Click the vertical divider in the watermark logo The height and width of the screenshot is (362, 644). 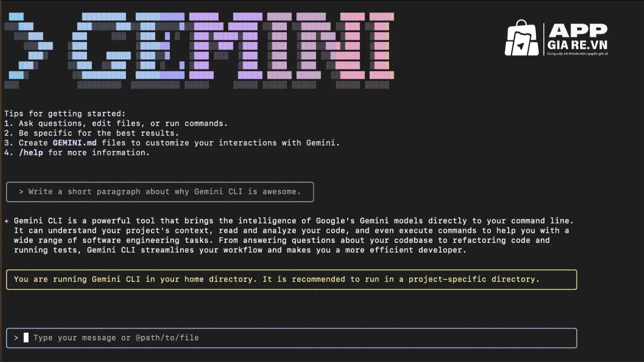coord(545,38)
